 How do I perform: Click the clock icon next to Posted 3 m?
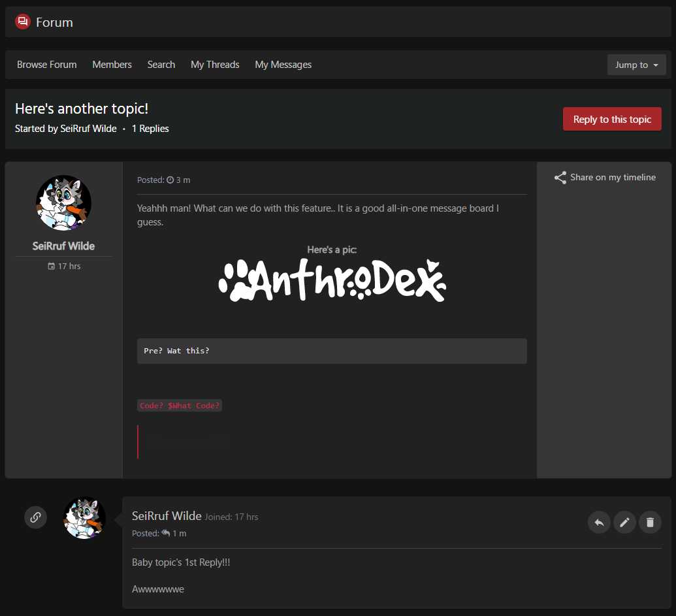click(170, 180)
